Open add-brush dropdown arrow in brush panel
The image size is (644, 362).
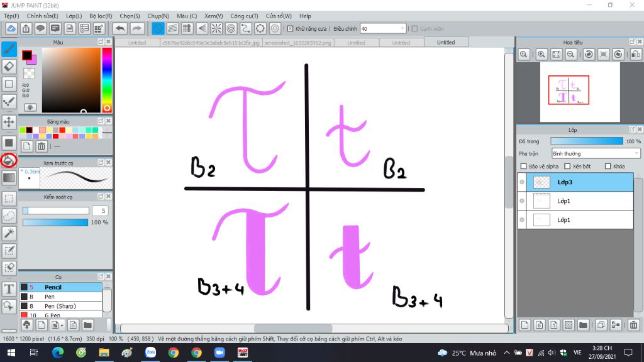click(x=62, y=326)
